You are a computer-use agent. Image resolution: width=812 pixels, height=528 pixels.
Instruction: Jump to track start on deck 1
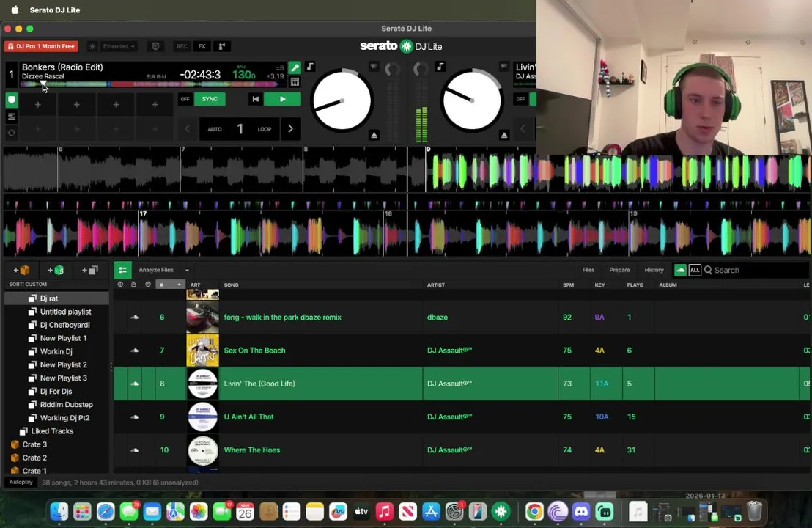pos(255,99)
